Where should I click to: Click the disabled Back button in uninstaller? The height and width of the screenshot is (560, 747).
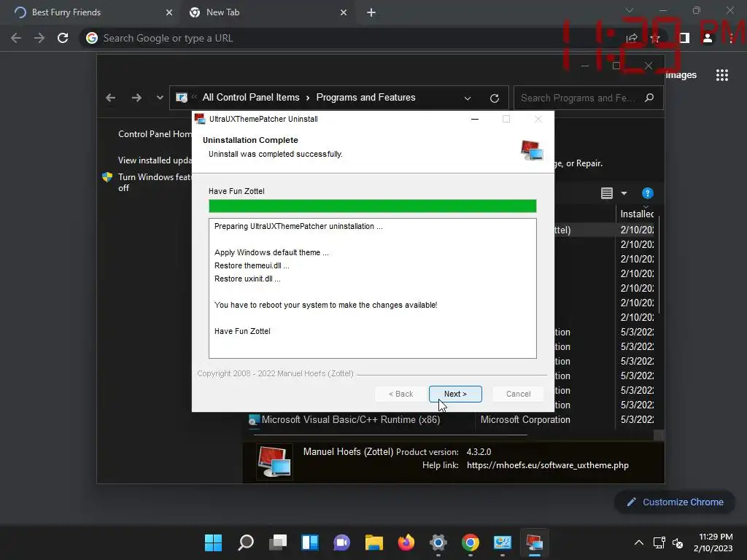click(400, 394)
